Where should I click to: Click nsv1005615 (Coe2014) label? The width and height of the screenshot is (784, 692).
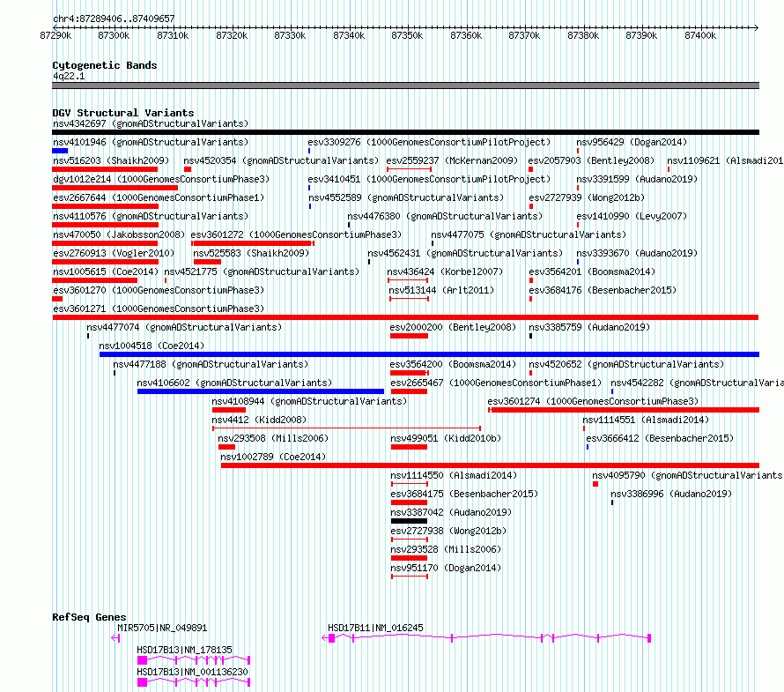click(106, 272)
